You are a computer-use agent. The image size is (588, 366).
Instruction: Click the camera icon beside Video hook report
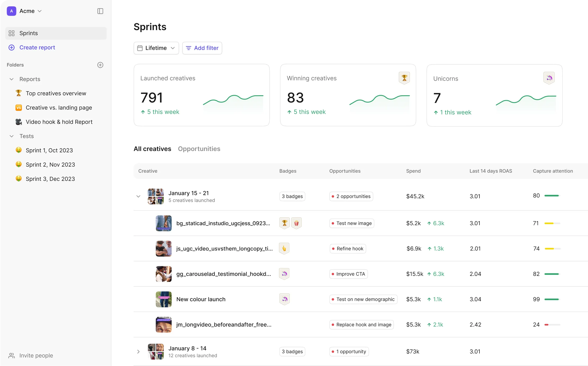[x=19, y=122]
